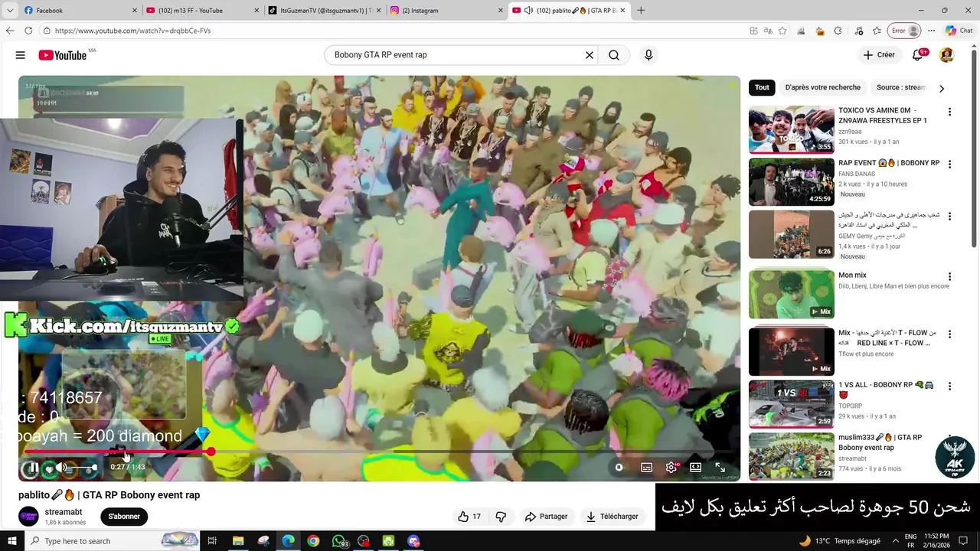Go back with browser back arrow
This screenshot has width=980, height=551.
[10, 31]
